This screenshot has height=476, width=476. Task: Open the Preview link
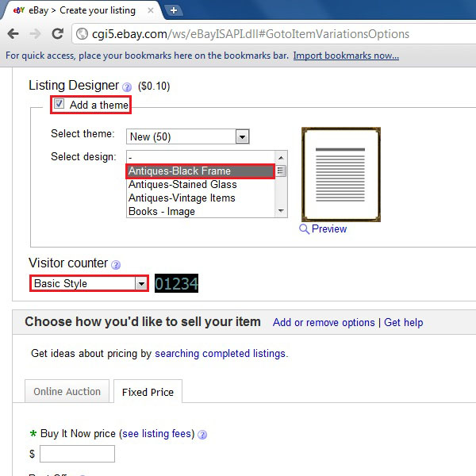tap(329, 229)
